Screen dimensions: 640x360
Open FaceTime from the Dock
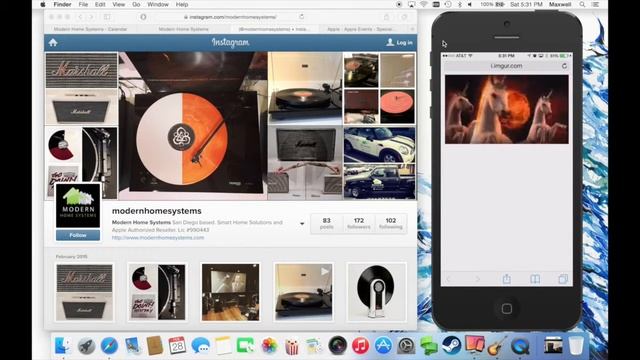pyautogui.click(x=246, y=346)
